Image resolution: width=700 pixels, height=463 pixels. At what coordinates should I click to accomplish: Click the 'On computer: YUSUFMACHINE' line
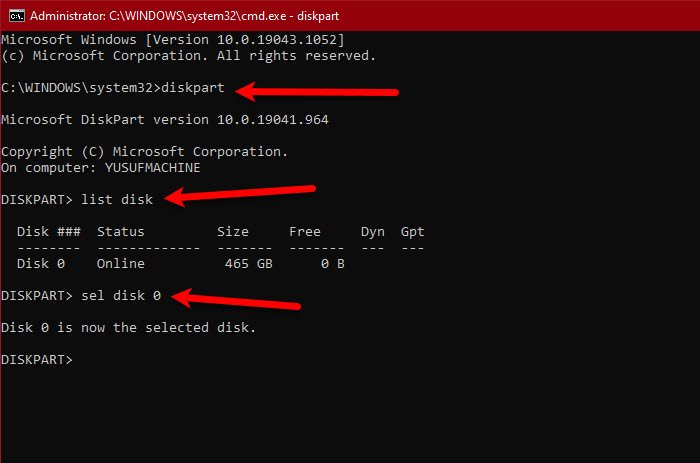(x=101, y=167)
